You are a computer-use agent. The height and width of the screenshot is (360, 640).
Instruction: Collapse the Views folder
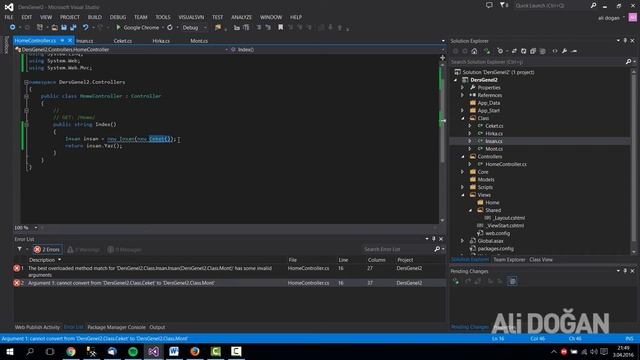[462, 195]
